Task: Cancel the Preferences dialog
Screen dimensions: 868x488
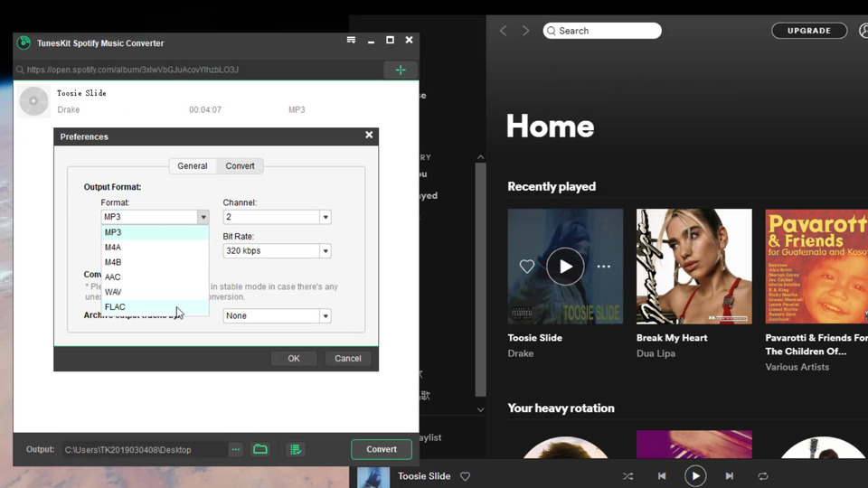Action: pyautogui.click(x=347, y=359)
